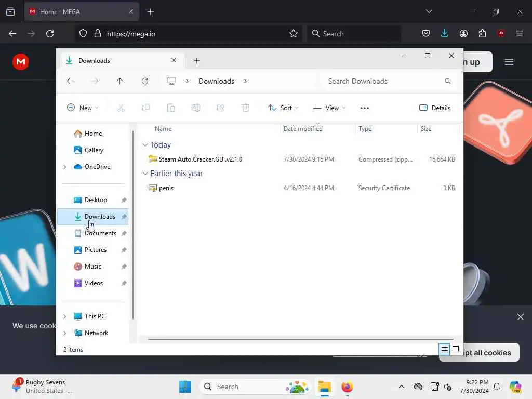Click the Paste clipboard icon in Explorer toolbar
Viewport: 532px width, 399px height.
[171, 108]
